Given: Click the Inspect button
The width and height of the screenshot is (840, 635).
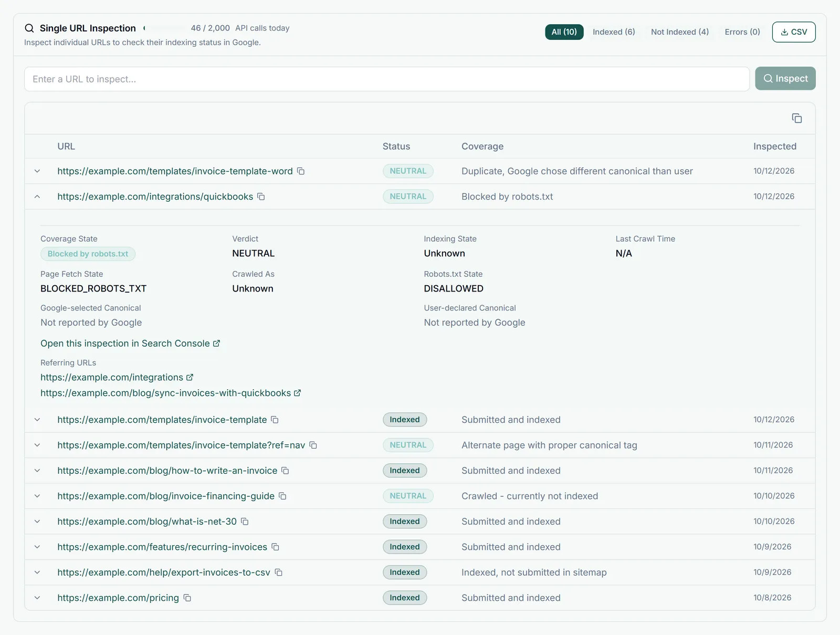Looking at the screenshot, I should pyautogui.click(x=785, y=78).
